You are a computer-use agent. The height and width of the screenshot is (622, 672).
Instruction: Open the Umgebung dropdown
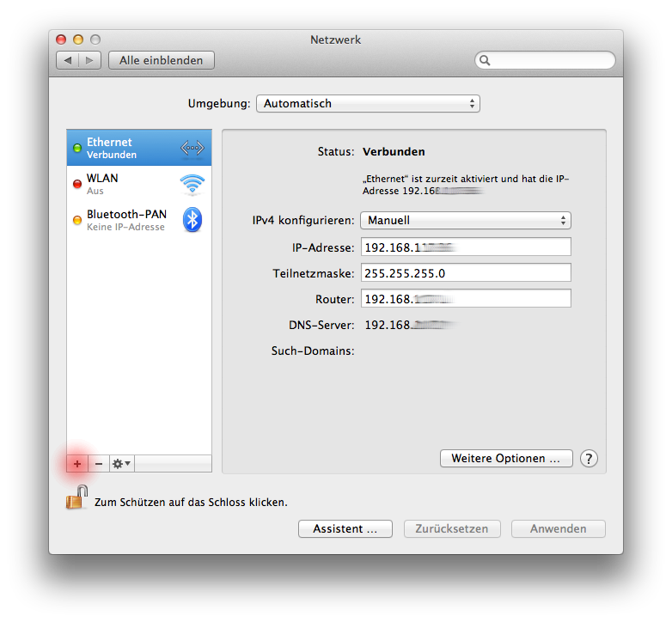pos(368,103)
